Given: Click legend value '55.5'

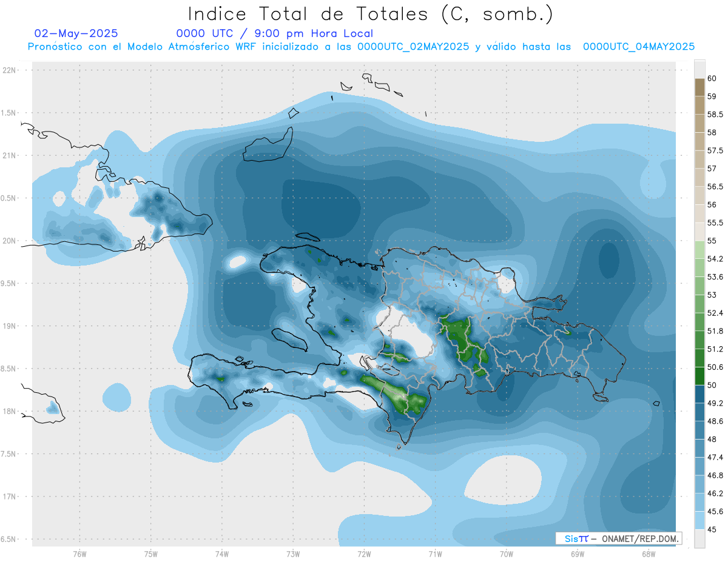Looking at the screenshot, I should (715, 223).
